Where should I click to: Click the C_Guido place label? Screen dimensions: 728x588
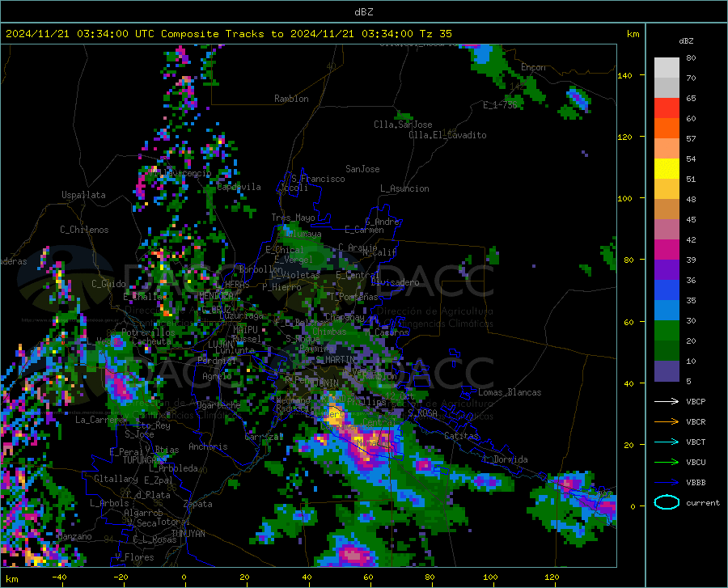108,284
